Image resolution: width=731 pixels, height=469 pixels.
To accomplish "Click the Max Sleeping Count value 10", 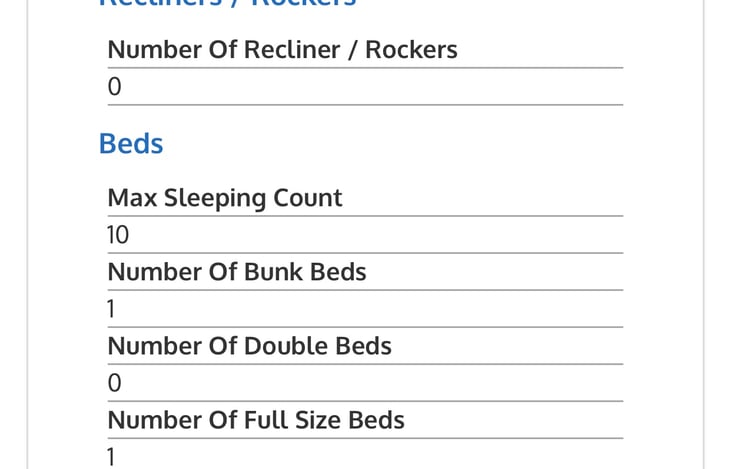I will click(x=118, y=234).
